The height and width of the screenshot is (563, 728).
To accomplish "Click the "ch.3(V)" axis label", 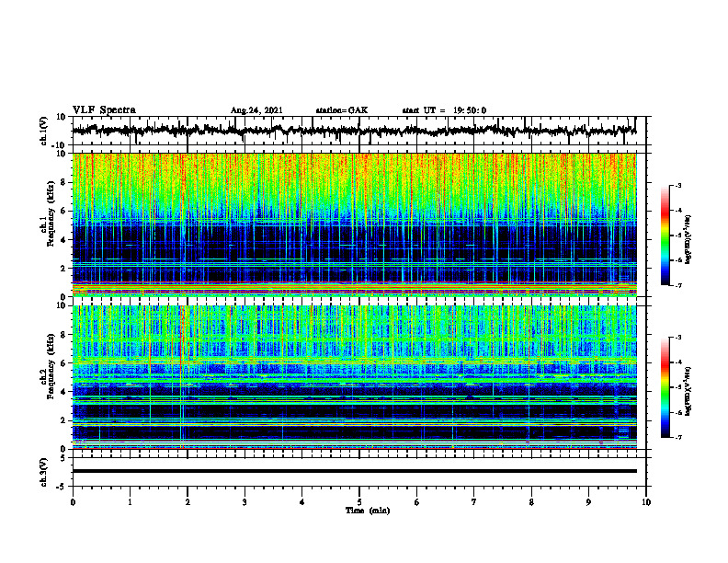I will (x=44, y=472).
